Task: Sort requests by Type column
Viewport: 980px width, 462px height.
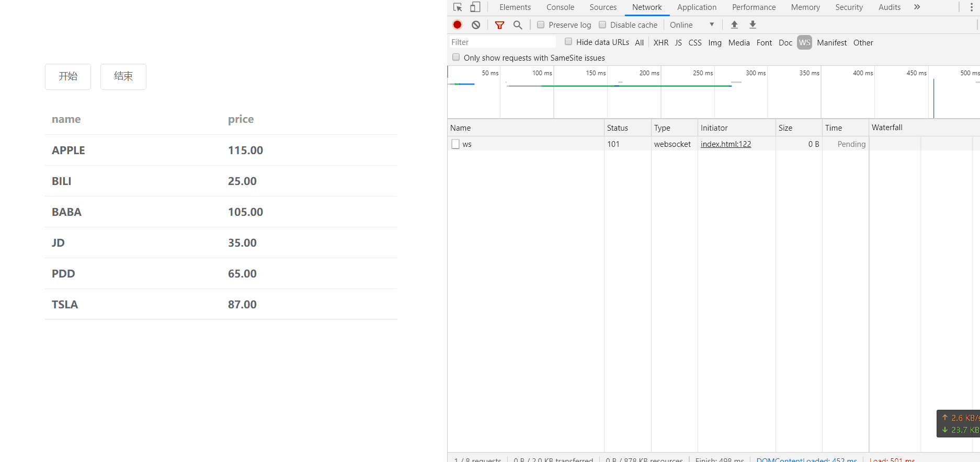Action: click(x=674, y=128)
